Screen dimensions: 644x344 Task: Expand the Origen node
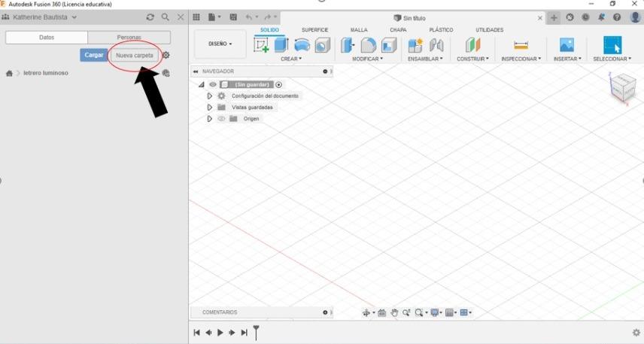tap(209, 119)
